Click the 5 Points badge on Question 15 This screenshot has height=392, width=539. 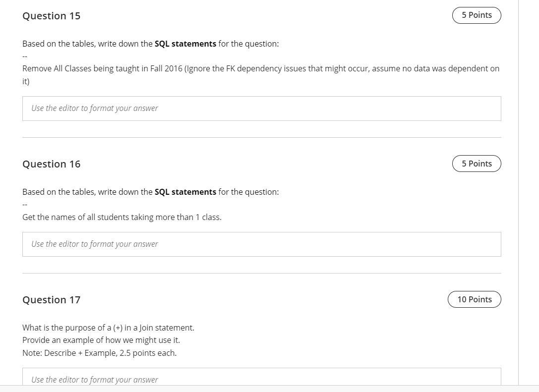[476, 15]
